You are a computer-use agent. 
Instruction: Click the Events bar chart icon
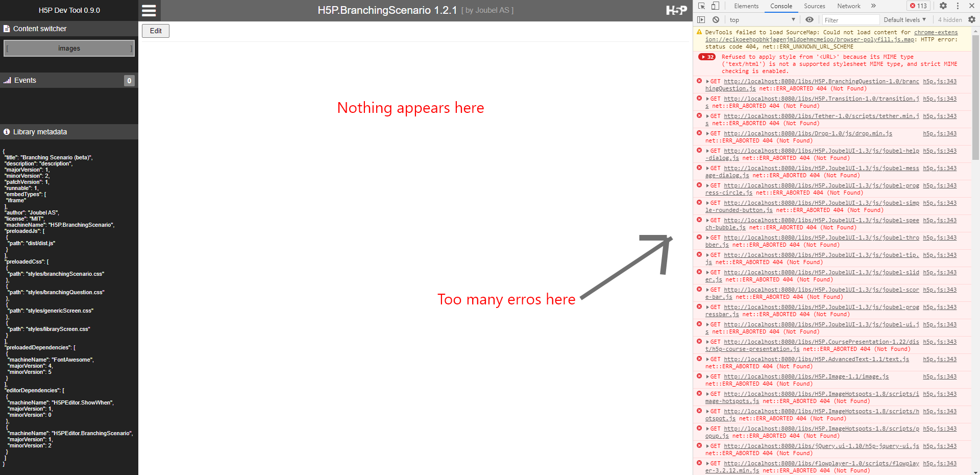(7, 80)
